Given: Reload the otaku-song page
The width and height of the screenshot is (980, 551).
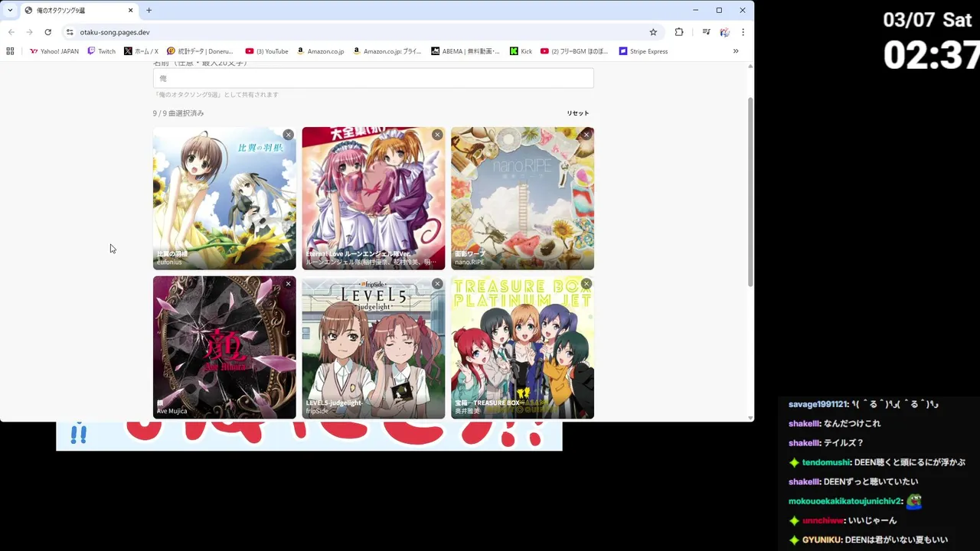Looking at the screenshot, I should (47, 32).
